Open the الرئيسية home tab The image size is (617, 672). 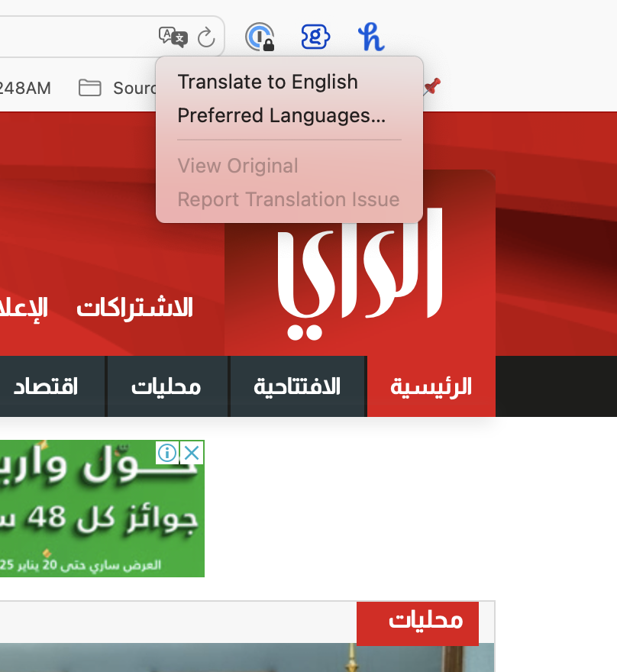pos(431,386)
